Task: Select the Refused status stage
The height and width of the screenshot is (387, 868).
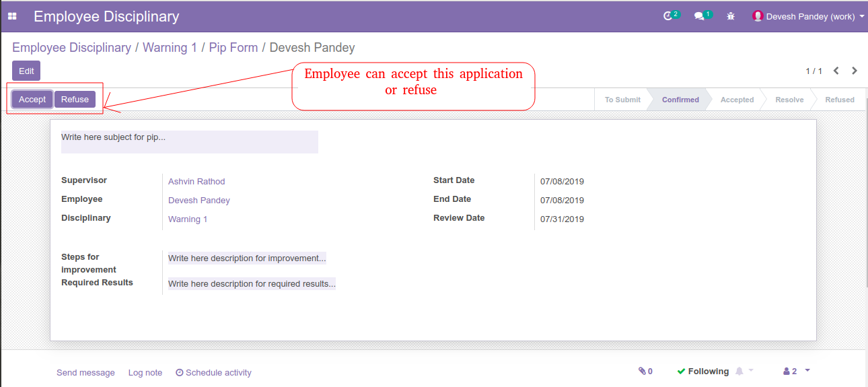Action: point(840,100)
